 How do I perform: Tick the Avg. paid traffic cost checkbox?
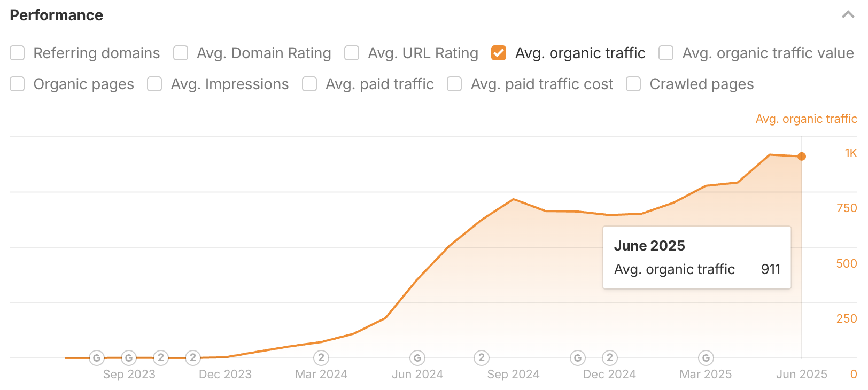[454, 84]
